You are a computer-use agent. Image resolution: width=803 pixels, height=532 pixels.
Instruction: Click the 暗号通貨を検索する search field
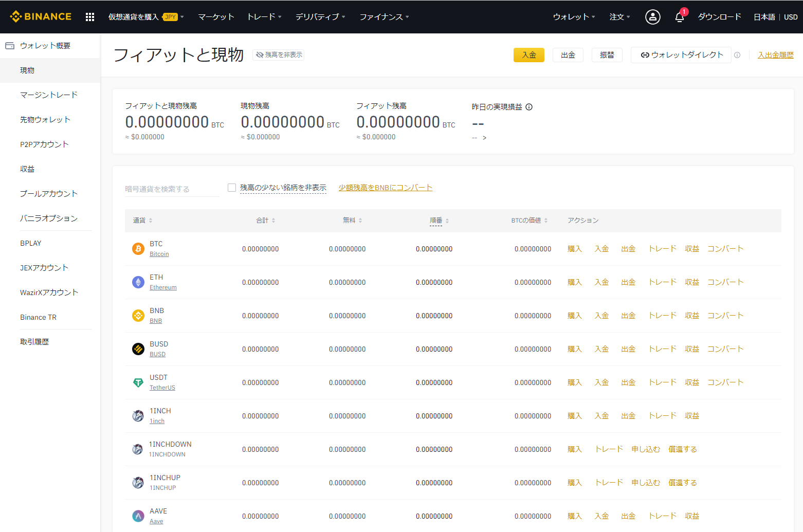pyautogui.click(x=172, y=189)
